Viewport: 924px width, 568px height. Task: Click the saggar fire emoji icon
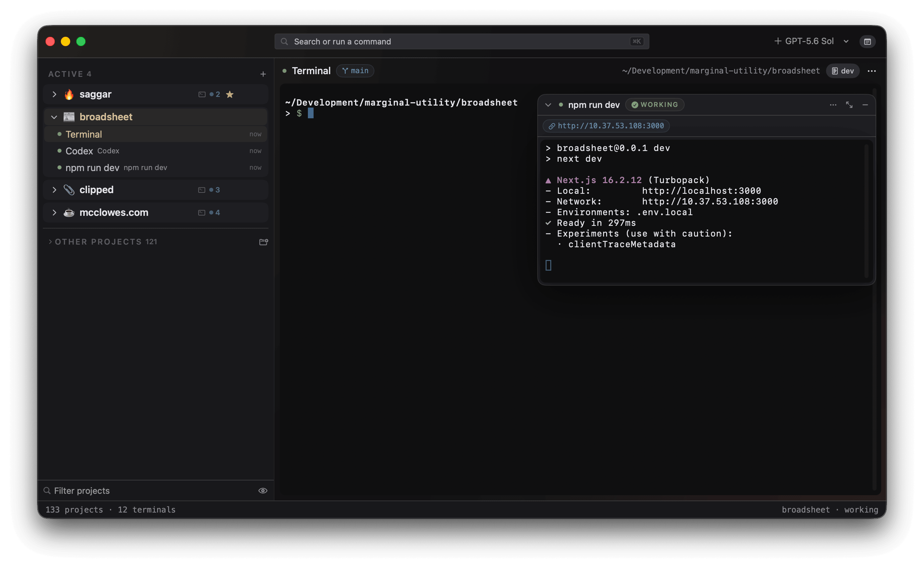[x=69, y=94]
